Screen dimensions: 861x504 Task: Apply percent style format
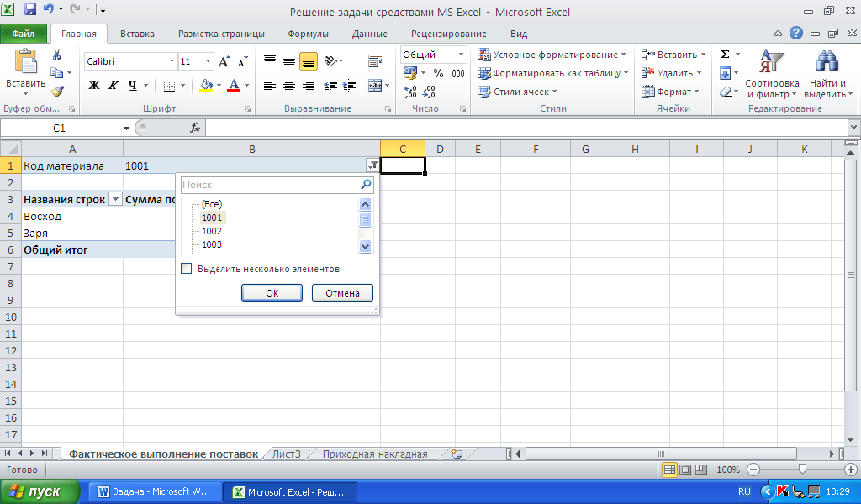click(x=438, y=73)
